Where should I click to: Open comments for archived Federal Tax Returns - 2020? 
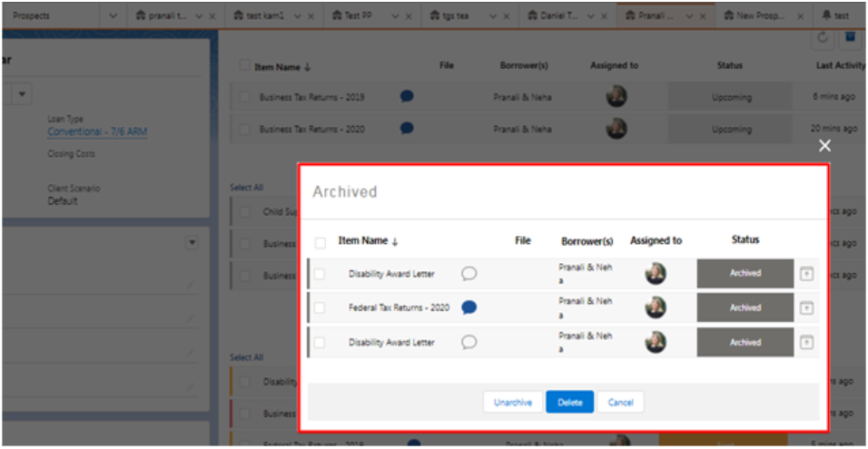point(469,308)
